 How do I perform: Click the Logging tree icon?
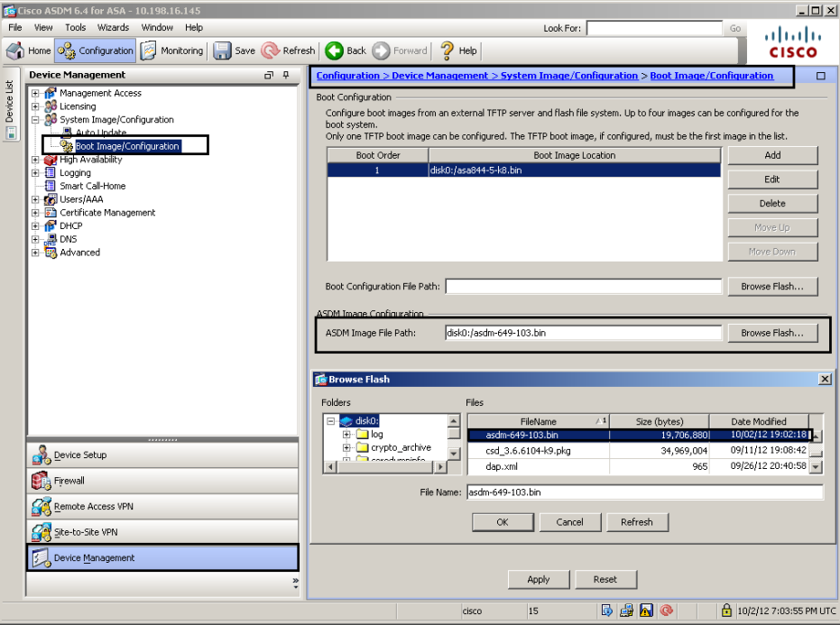click(x=51, y=172)
